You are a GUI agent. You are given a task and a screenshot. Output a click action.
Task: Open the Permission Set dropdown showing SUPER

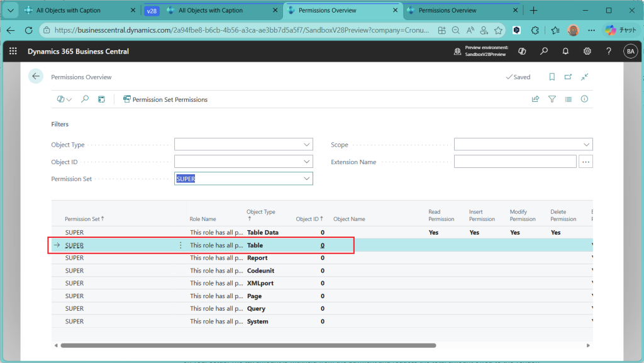(x=307, y=179)
